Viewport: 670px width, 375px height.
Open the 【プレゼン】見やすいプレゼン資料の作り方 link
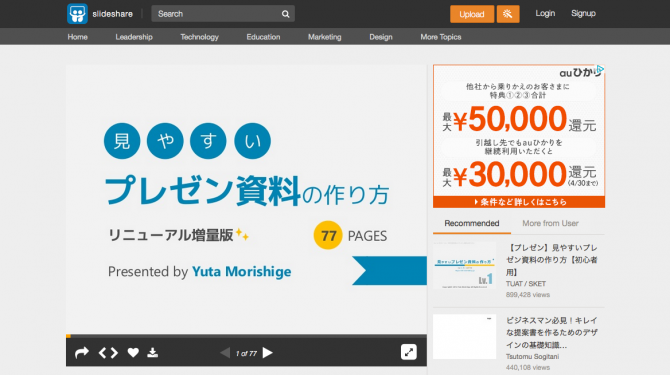(552, 260)
